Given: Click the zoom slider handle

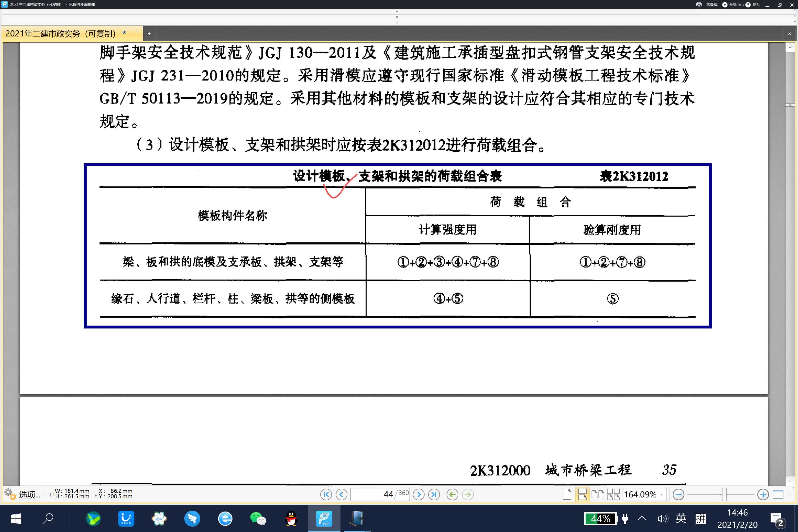Looking at the screenshot, I should point(724,494).
